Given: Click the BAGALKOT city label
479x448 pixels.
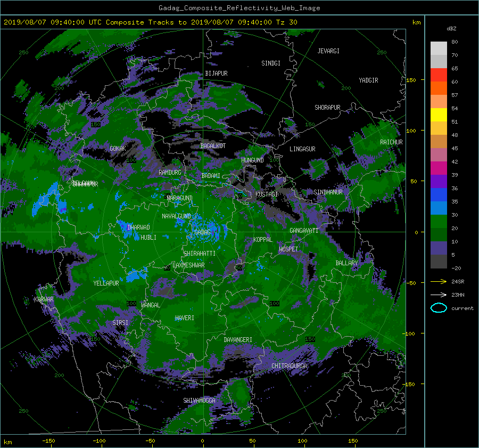Looking at the screenshot, I should (x=213, y=146).
